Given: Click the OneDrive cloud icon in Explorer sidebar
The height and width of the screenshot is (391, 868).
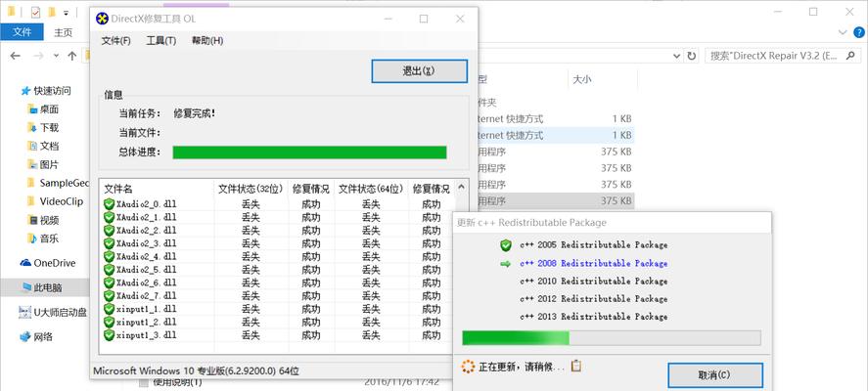Looking at the screenshot, I should click(x=25, y=263).
